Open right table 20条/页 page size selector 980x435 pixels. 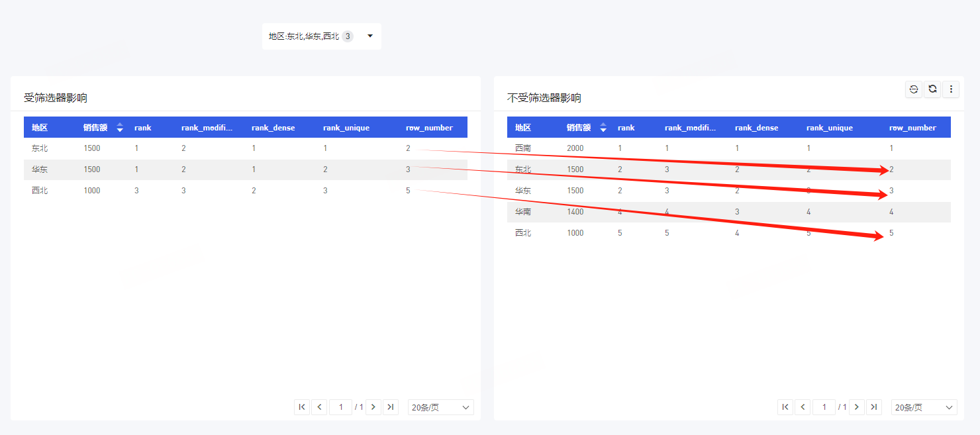(x=924, y=407)
